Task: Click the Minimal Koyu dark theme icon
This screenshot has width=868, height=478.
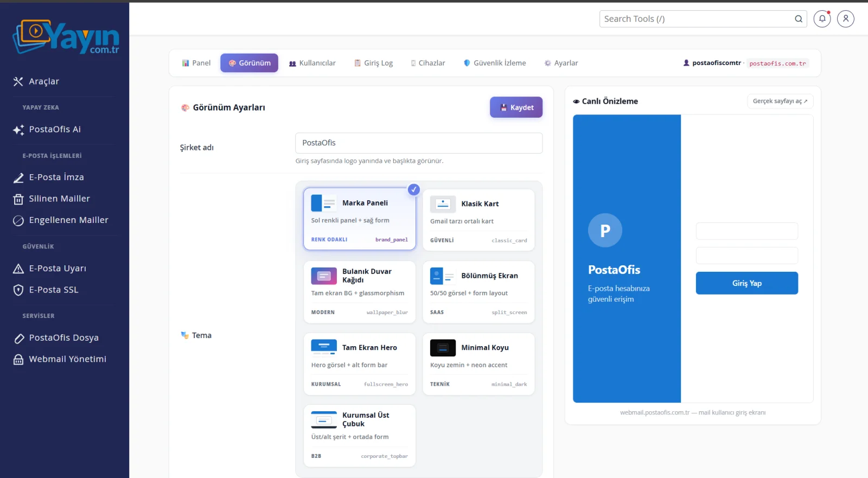Action: [x=443, y=348]
